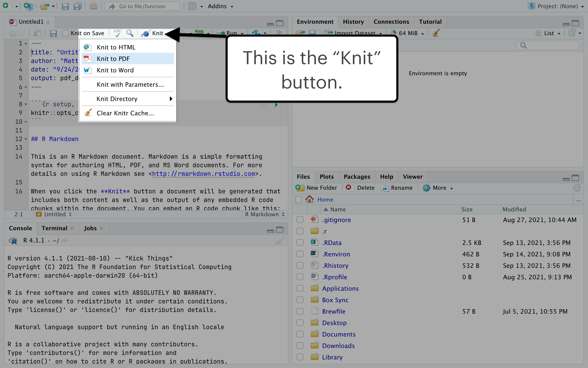Check the Applications folder checkbox

pyautogui.click(x=300, y=288)
